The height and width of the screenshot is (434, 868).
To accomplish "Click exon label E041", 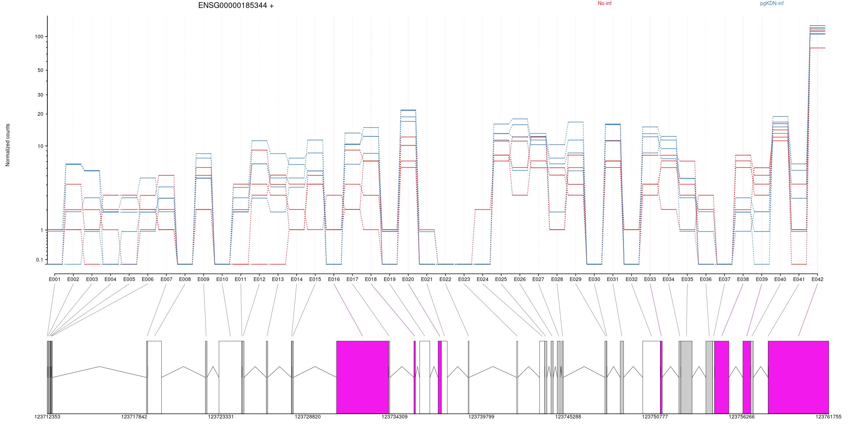I will tap(799, 279).
